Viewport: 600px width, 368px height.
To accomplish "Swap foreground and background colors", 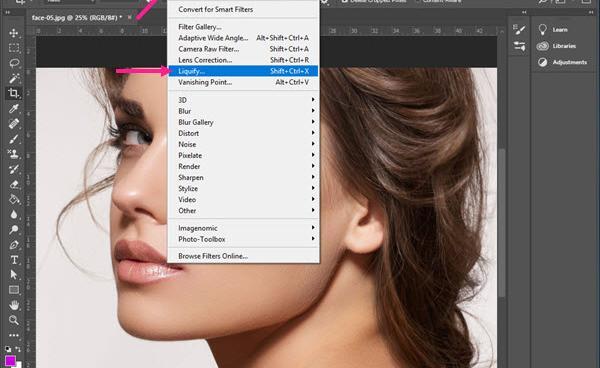I will (18, 349).
